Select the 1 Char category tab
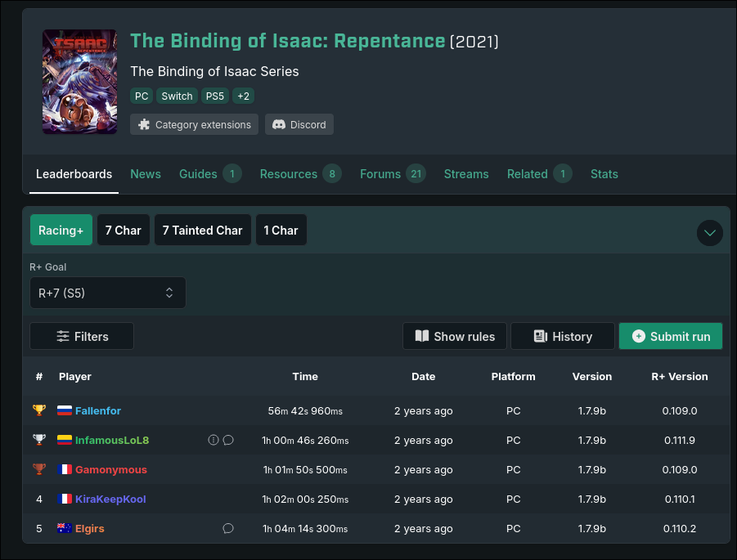Viewport: 737px width, 560px height. [281, 231]
